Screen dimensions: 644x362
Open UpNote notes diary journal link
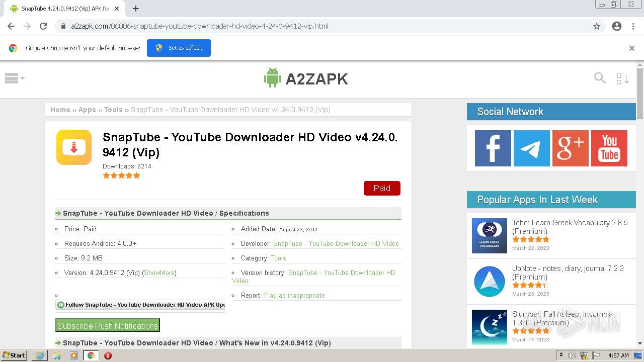(x=568, y=273)
